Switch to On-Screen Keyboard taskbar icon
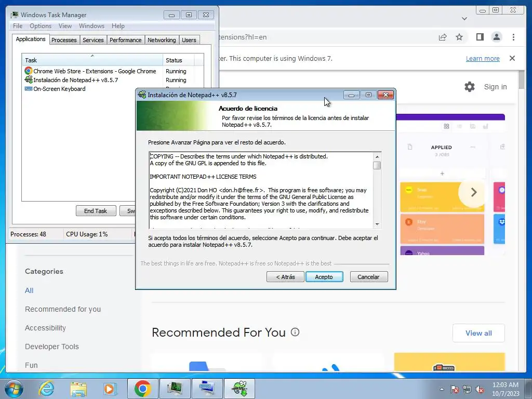Screen dimensions: 532x399 point(207,389)
